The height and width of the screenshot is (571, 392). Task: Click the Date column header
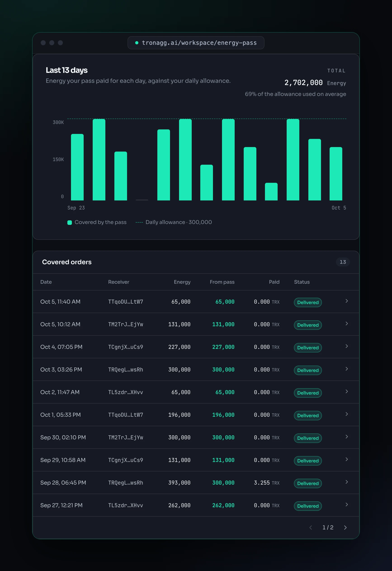pos(46,282)
